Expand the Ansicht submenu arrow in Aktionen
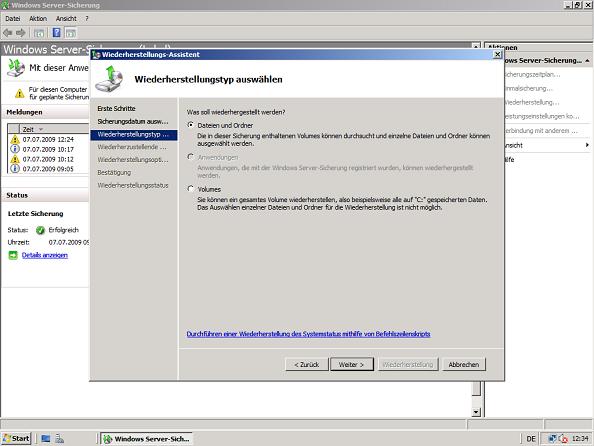The image size is (594, 446). pos(587,145)
